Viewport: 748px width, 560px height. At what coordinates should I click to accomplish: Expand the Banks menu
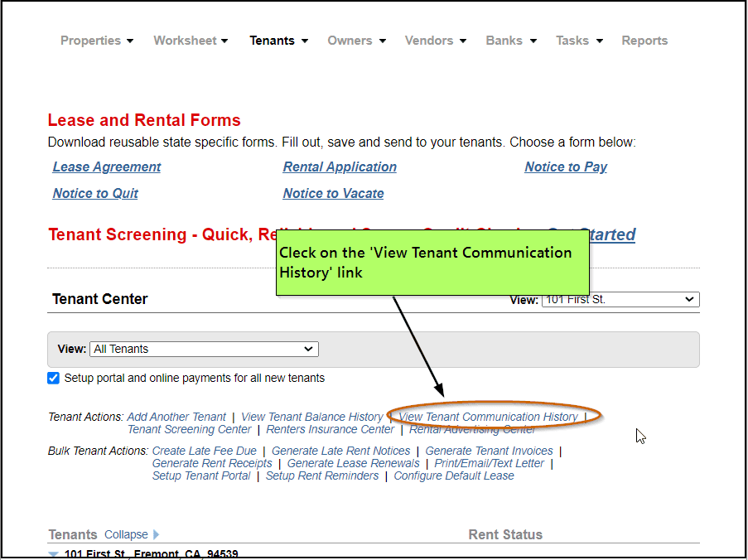pyautogui.click(x=511, y=41)
